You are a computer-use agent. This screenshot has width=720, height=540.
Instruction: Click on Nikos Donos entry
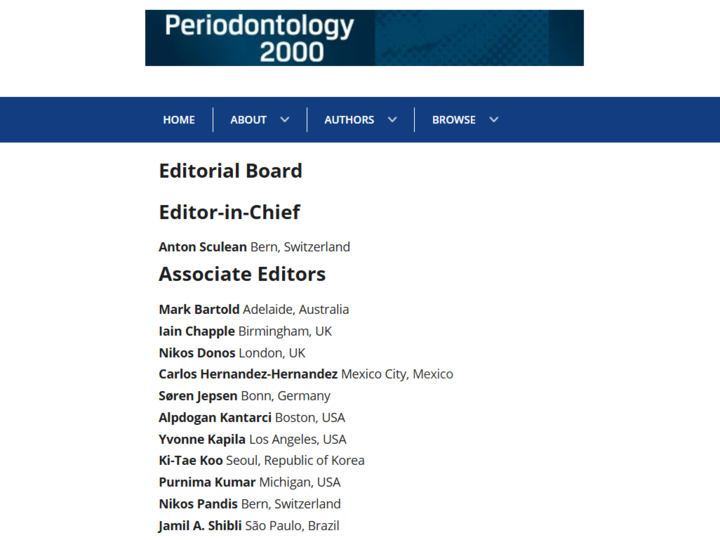(x=197, y=353)
